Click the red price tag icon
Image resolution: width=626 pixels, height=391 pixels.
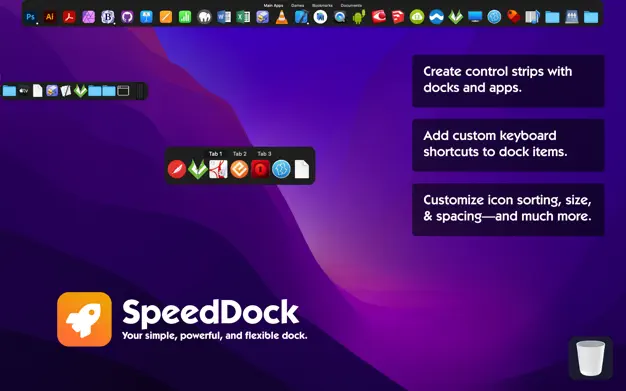(x=513, y=17)
